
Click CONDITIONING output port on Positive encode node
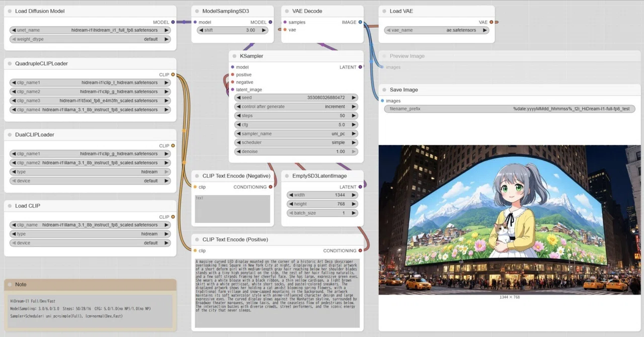[x=360, y=251]
